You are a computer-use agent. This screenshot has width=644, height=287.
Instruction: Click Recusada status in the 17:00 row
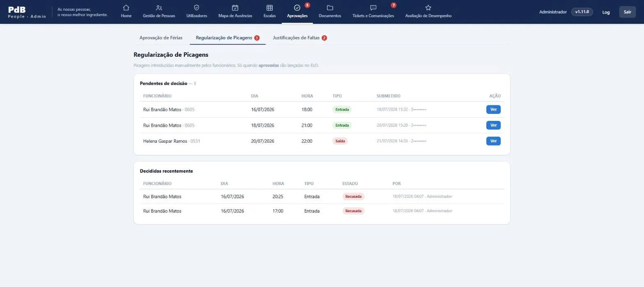(x=353, y=211)
